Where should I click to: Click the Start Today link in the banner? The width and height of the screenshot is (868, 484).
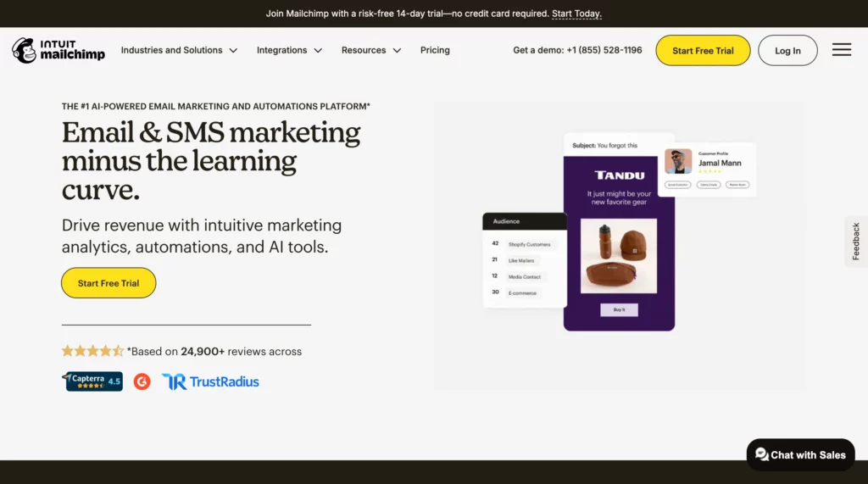click(576, 14)
